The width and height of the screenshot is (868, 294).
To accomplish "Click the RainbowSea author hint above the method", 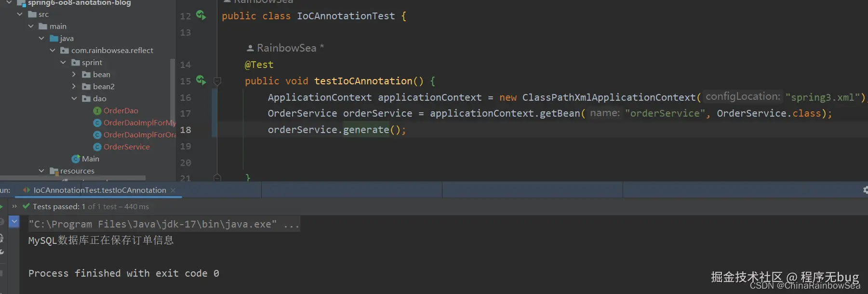I will 286,48.
